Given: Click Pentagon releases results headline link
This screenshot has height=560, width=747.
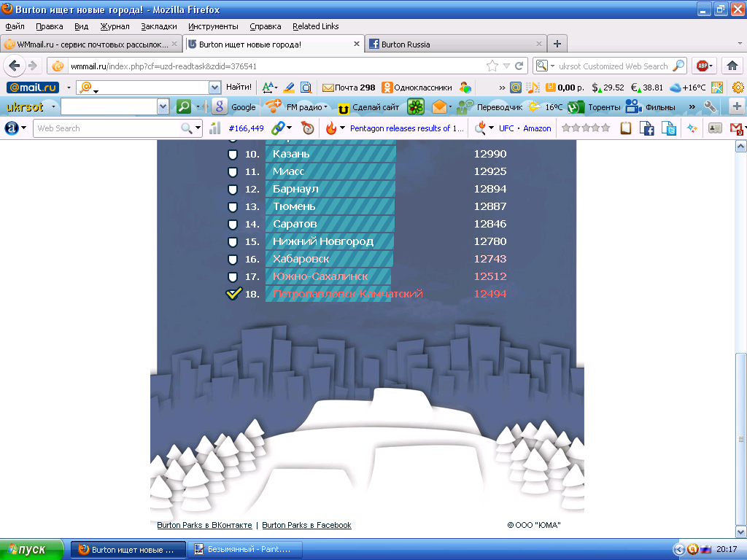Looking at the screenshot, I should point(407,128).
